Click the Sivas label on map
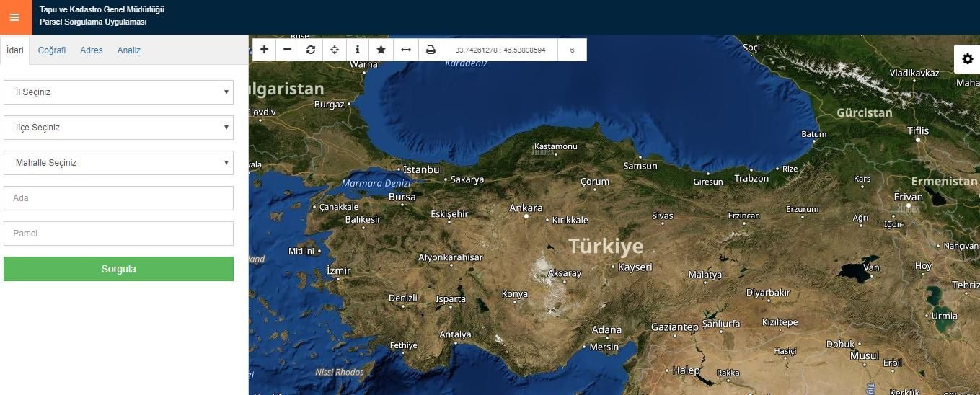The height and width of the screenshot is (395, 980). coord(662,216)
